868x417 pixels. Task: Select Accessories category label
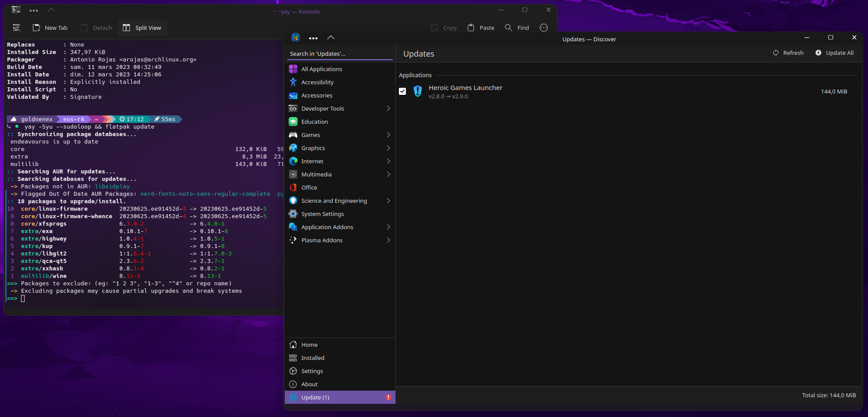(x=317, y=95)
